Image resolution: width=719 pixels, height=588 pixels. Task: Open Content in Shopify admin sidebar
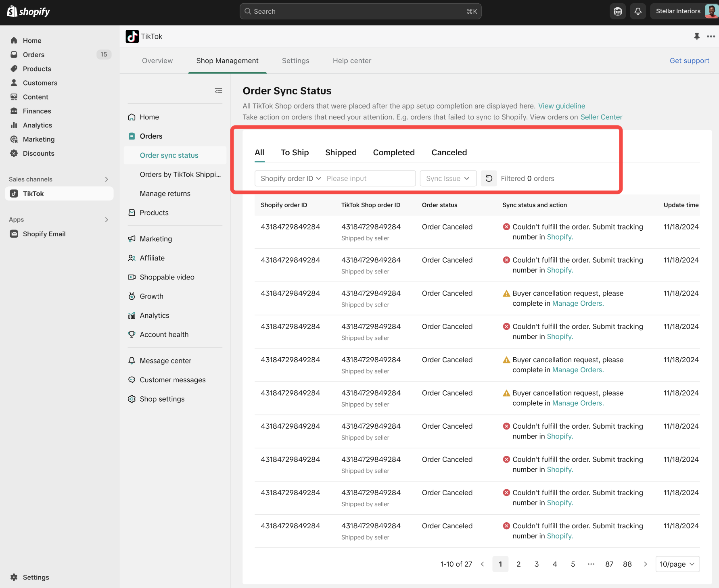click(x=36, y=97)
